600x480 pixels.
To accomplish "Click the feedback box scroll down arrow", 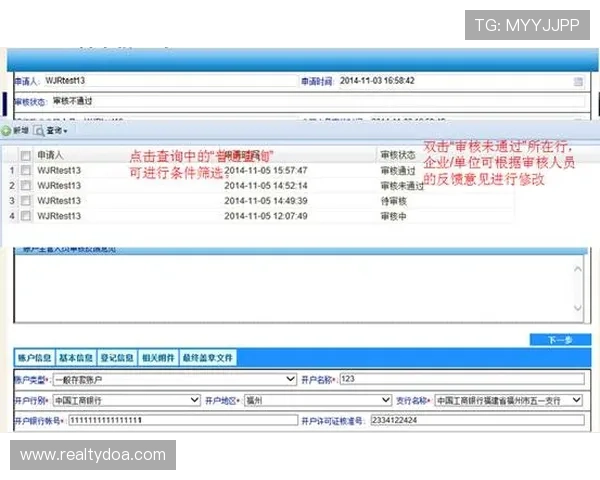I will pos(578,308).
